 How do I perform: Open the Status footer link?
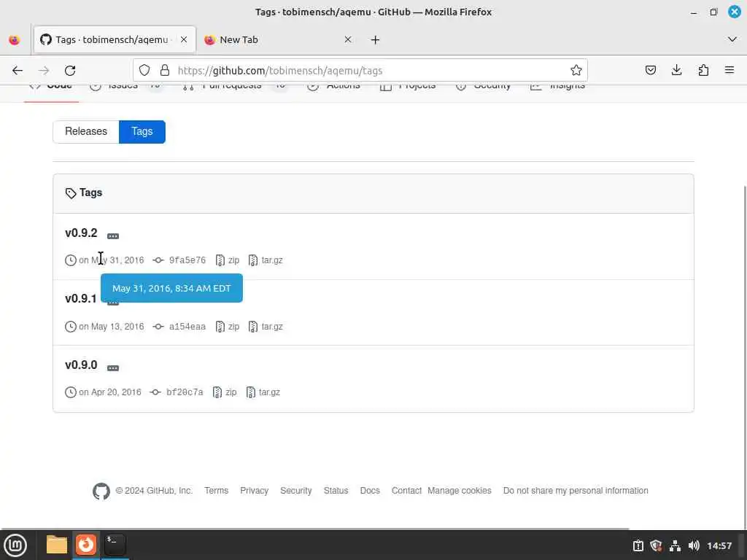[x=336, y=491]
